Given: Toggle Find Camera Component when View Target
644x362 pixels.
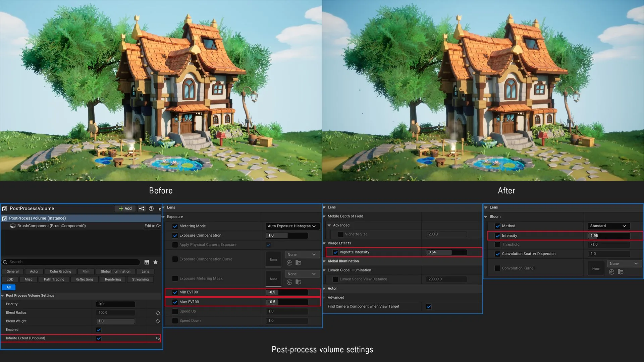Looking at the screenshot, I should (429, 307).
